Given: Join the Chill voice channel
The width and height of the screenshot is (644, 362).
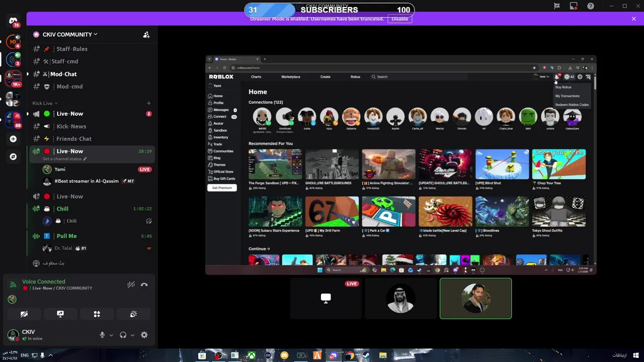Looking at the screenshot, I should coord(92,209).
